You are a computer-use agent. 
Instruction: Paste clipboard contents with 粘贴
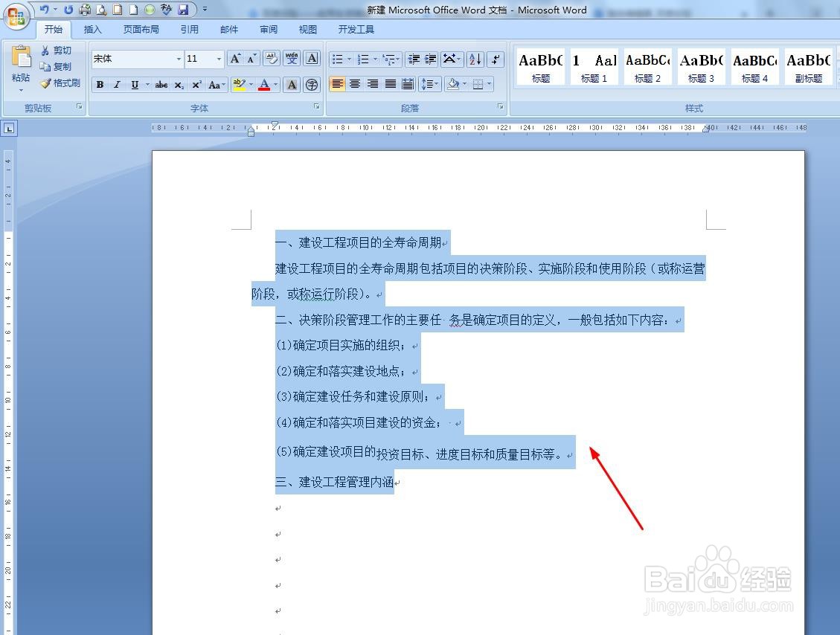[21, 68]
